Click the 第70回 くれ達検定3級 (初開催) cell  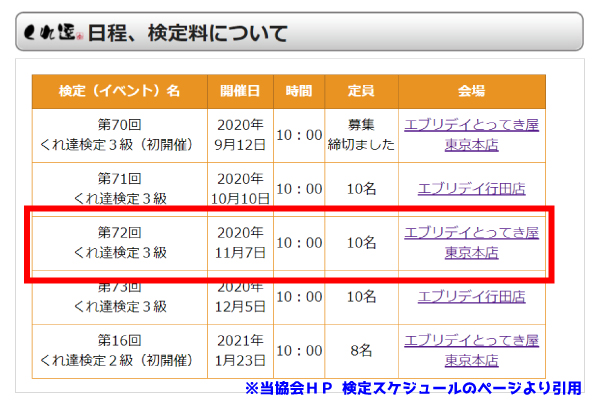(119, 134)
